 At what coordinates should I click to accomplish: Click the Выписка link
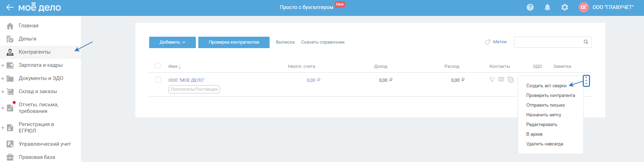pyautogui.click(x=285, y=42)
